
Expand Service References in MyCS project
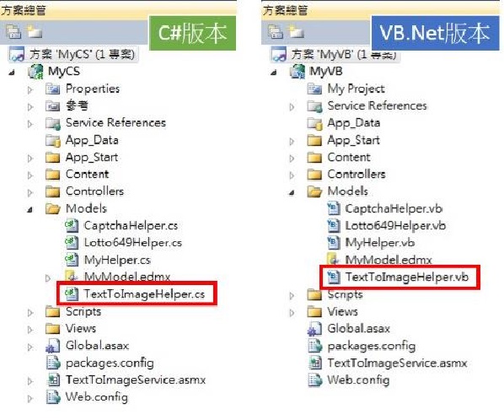click(29, 124)
